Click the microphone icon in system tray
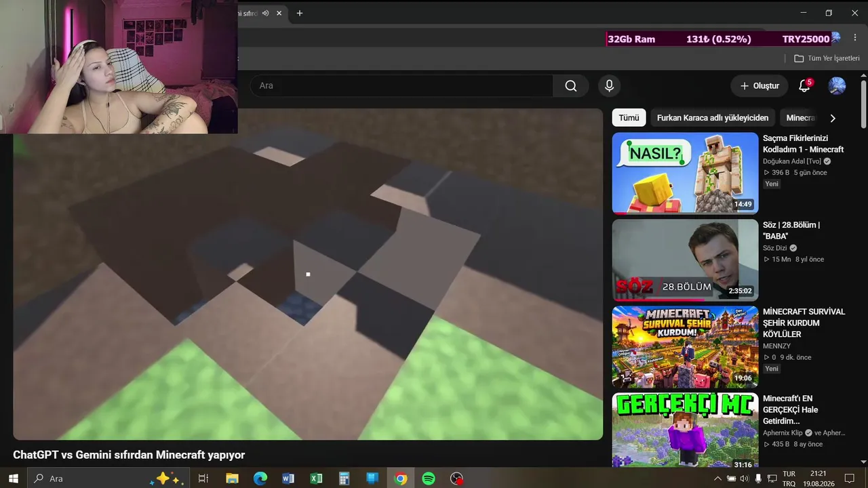This screenshot has width=868, height=488. 758,479
